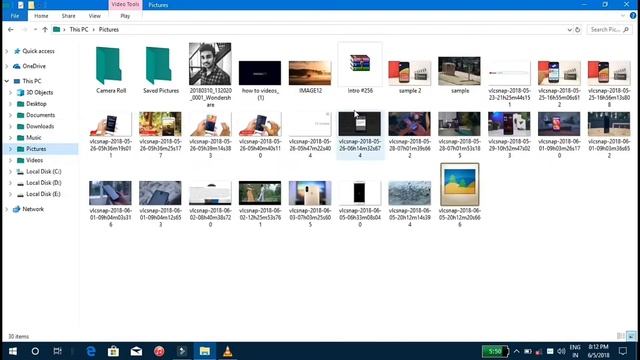The image size is (640, 360).
Task: Switch to the Share ribbon tab
Action: pyautogui.click(x=68, y=16)
